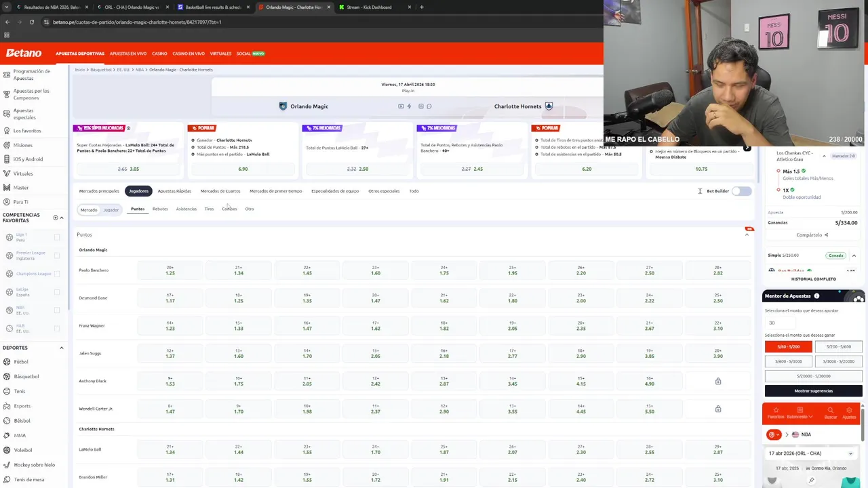Open Los favoritos star icon

(6, 131)
